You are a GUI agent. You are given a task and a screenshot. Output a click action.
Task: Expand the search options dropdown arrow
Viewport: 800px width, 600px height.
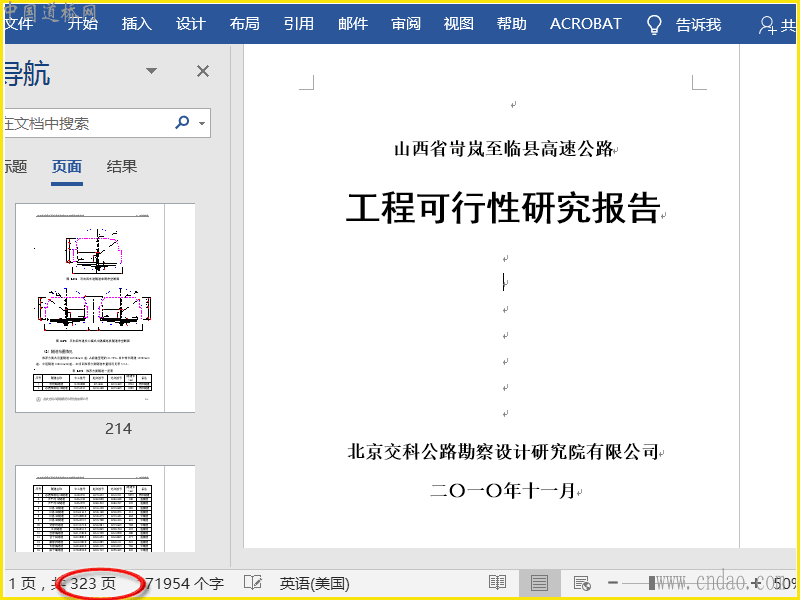pyautogui.click(x=203, y=123)
